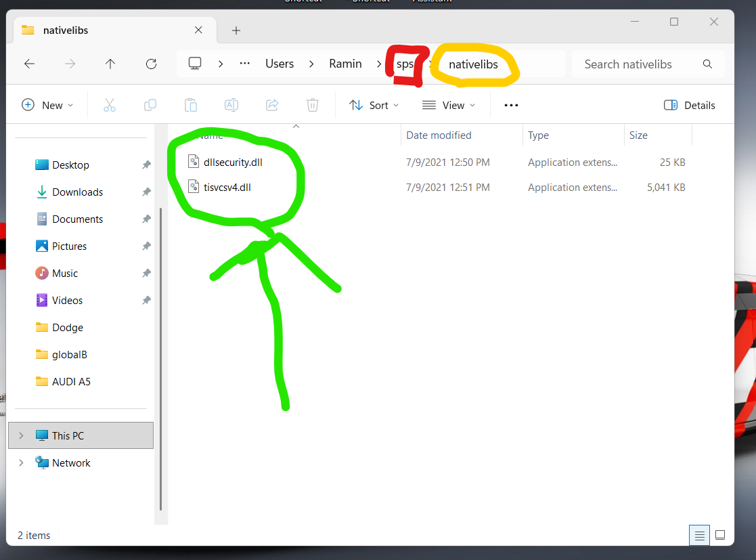This screenshot has width=756, height=560.
Task: Click the Share icon in toolbar
Action: point(272,105)
